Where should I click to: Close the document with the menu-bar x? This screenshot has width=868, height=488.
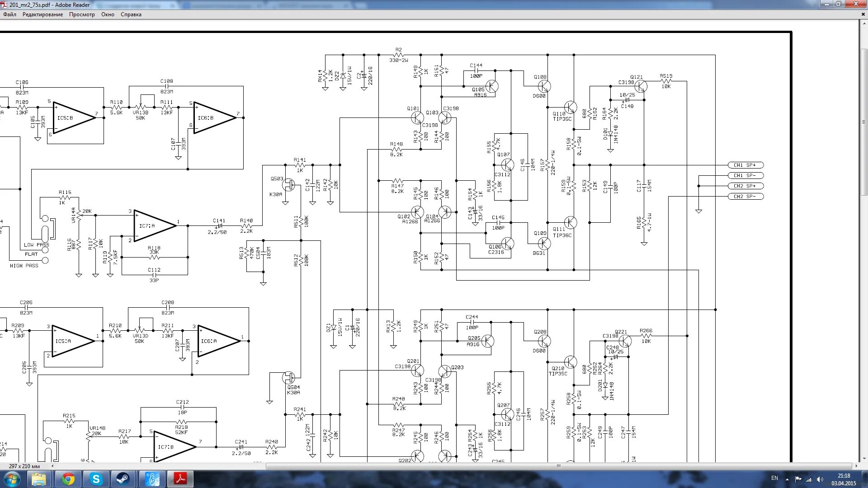[863, 14]
